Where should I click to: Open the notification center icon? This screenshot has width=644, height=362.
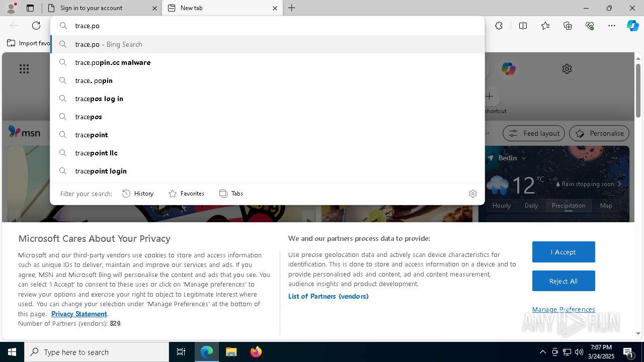pyautogui.click(x=628, y=352)
